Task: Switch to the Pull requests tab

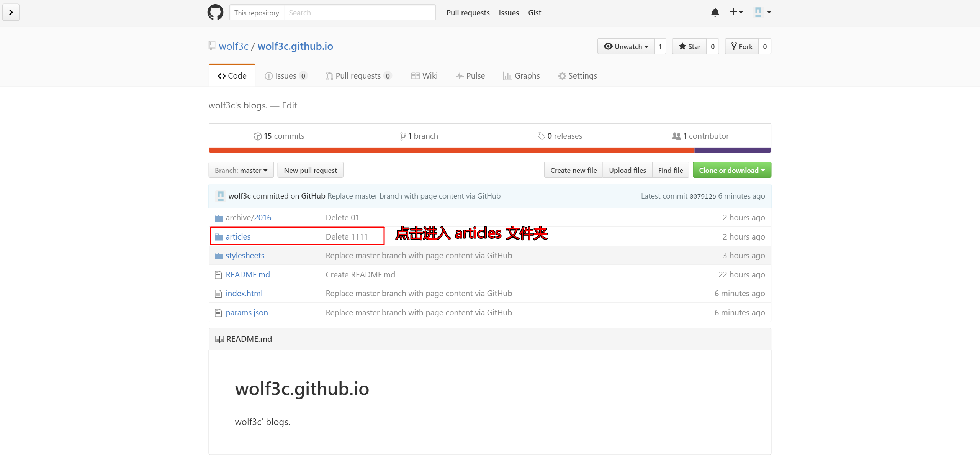Action: [358, 76]
